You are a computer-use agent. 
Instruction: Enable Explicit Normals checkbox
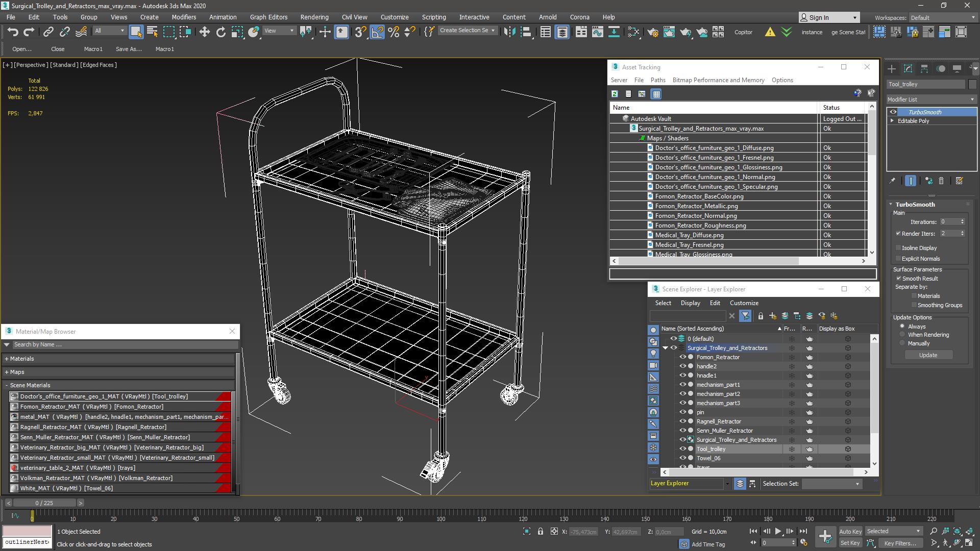click(x=898, y=259)
